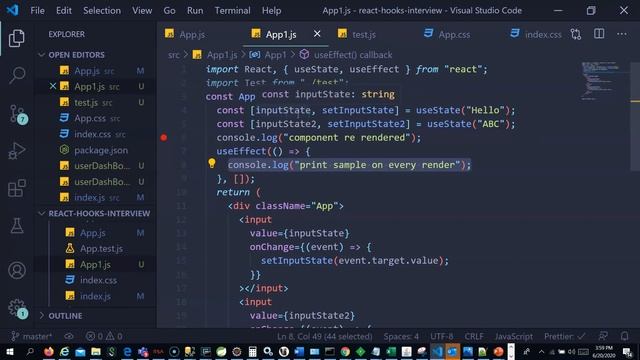Open the Explorer view in activity bar
The image size is (640, 360).
tap(17, 38)
